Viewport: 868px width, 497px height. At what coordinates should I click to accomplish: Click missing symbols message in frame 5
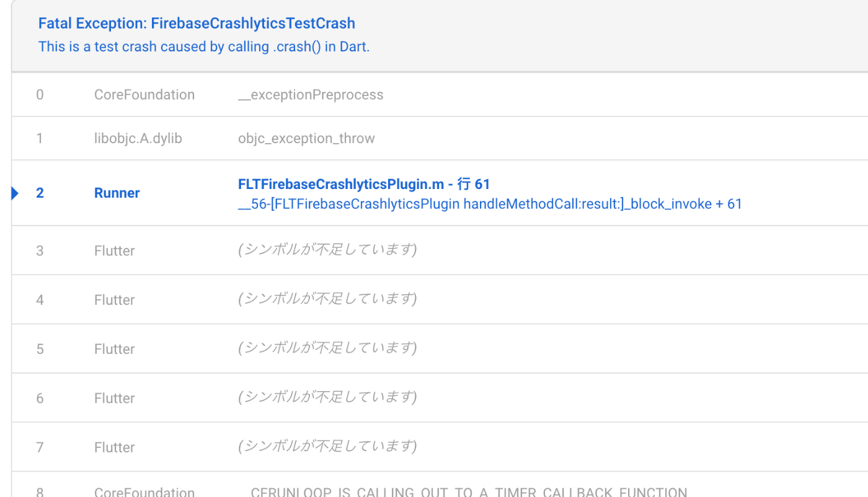coord(327,348)
